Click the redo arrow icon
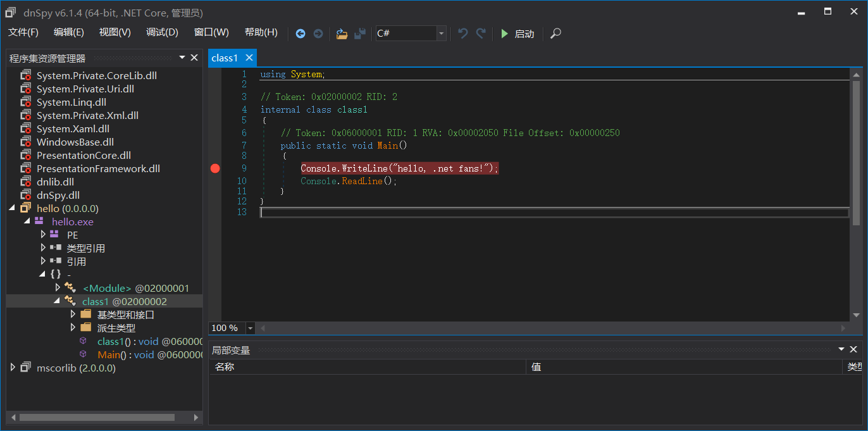Image resolution: width=868 pixels, height=431 pixels. pos(480,34)
